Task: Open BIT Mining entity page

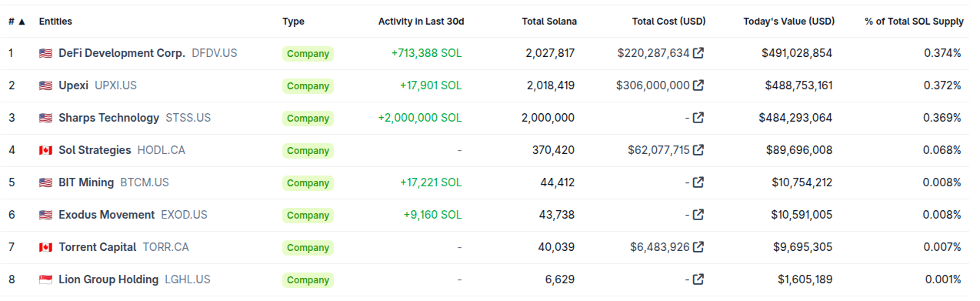Action: [x=86, y=182]
